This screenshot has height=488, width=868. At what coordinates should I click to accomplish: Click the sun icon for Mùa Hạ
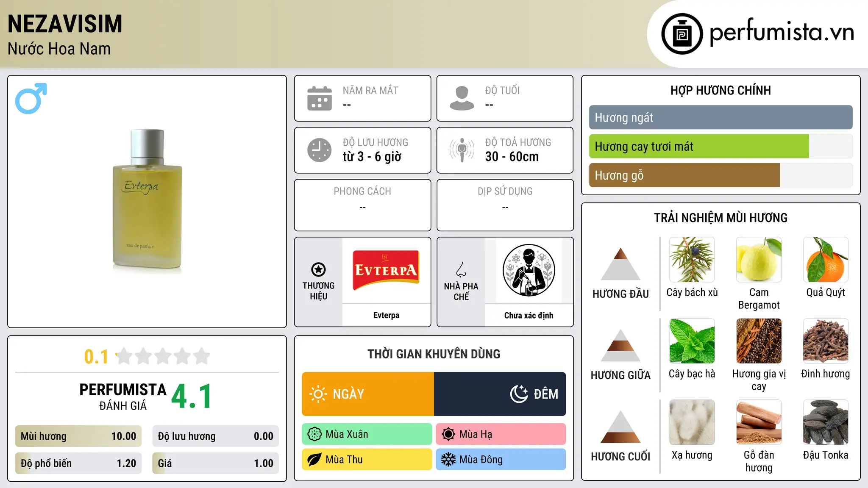click(448, 434)
